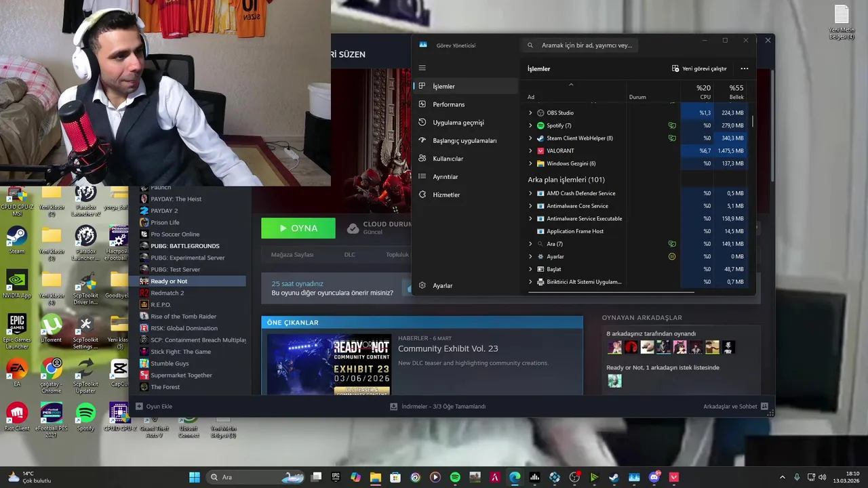
Task: Open Ayrıntılar section in Task Manager
Action: pos(465,177)
